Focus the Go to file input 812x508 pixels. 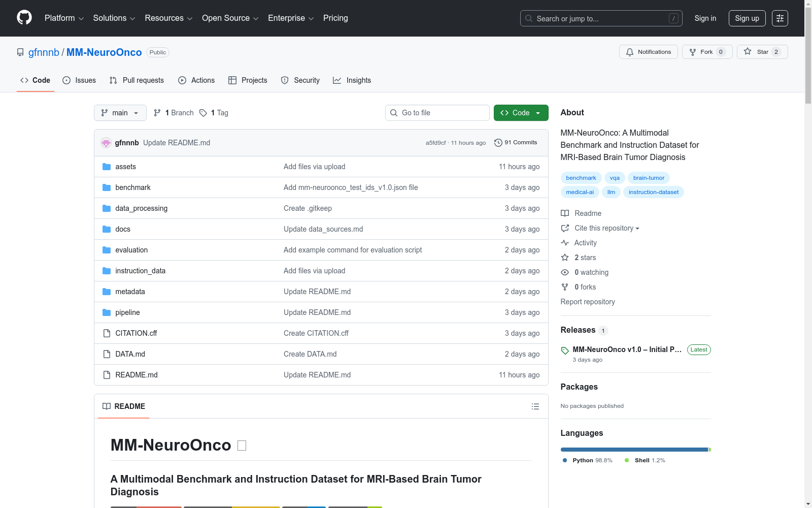tap(437, 113)
